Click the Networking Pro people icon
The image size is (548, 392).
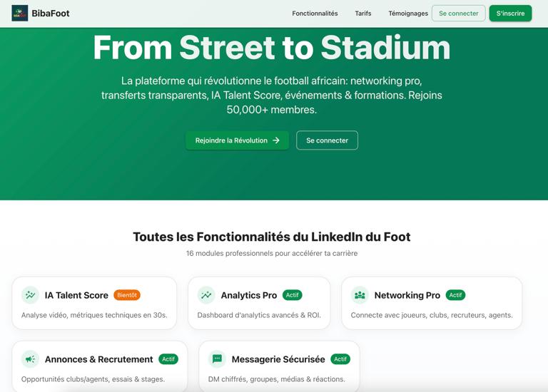tap(360, 295)
